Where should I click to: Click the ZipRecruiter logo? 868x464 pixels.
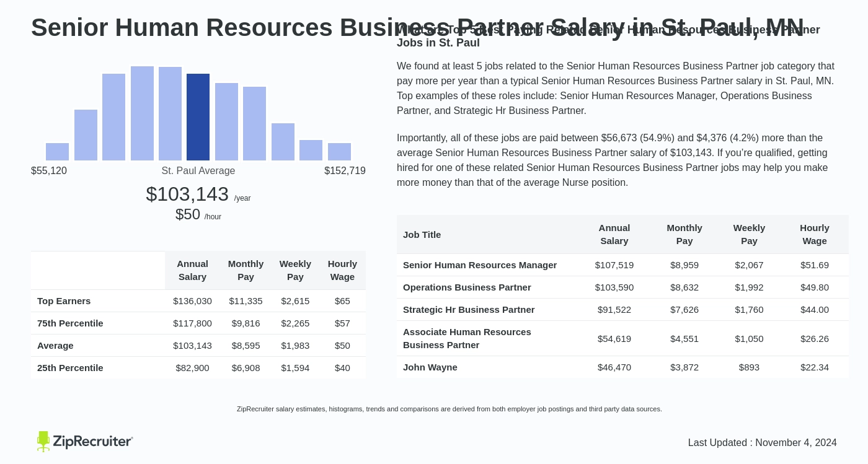(x=85, y=441)
